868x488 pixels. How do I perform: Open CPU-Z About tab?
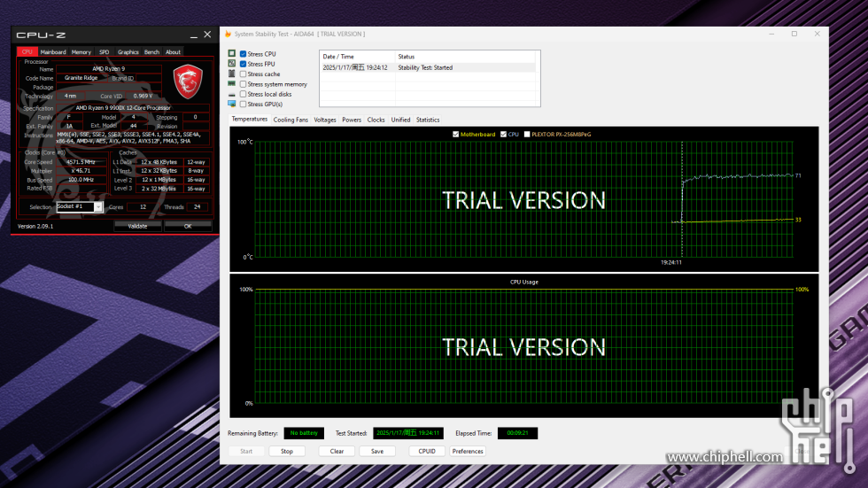(174, 52)
